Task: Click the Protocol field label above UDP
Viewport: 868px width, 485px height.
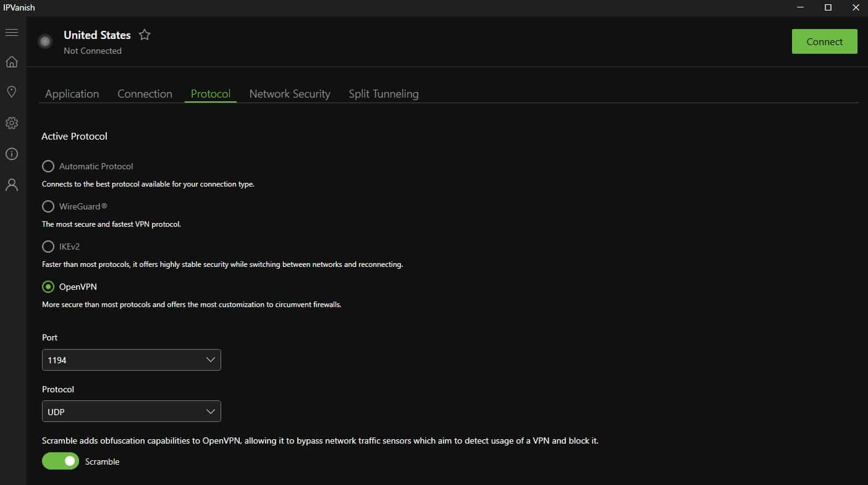Action: click(x=58, y=389)
